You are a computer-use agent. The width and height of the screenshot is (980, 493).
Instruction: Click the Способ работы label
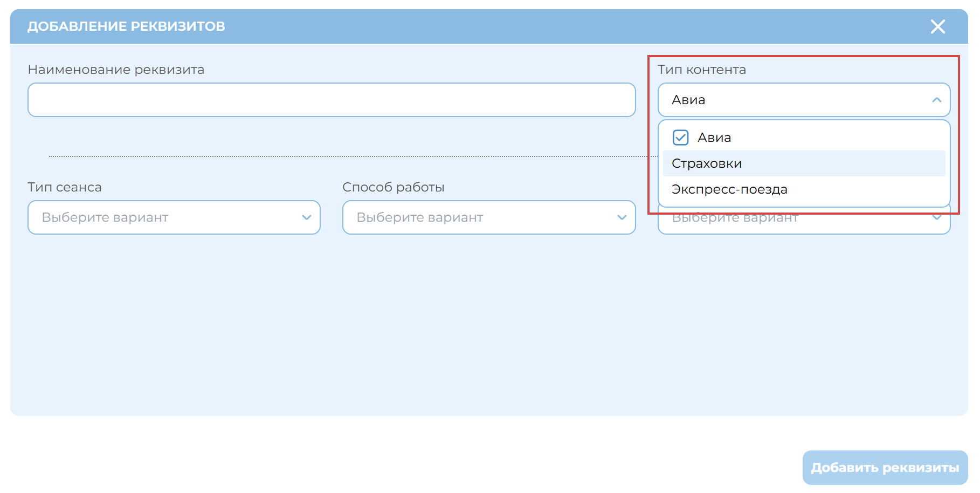(393, 187)
